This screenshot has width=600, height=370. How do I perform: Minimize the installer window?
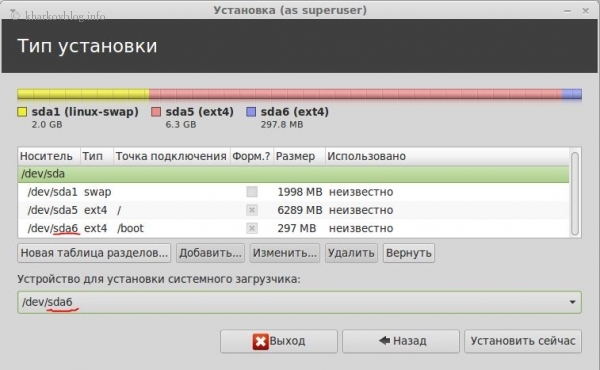click(567, 11)
